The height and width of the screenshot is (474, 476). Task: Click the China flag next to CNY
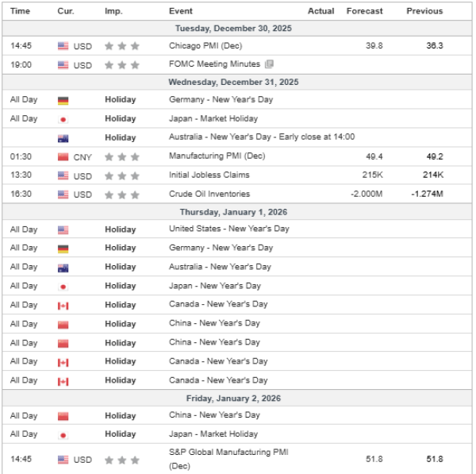coord(63,157)
